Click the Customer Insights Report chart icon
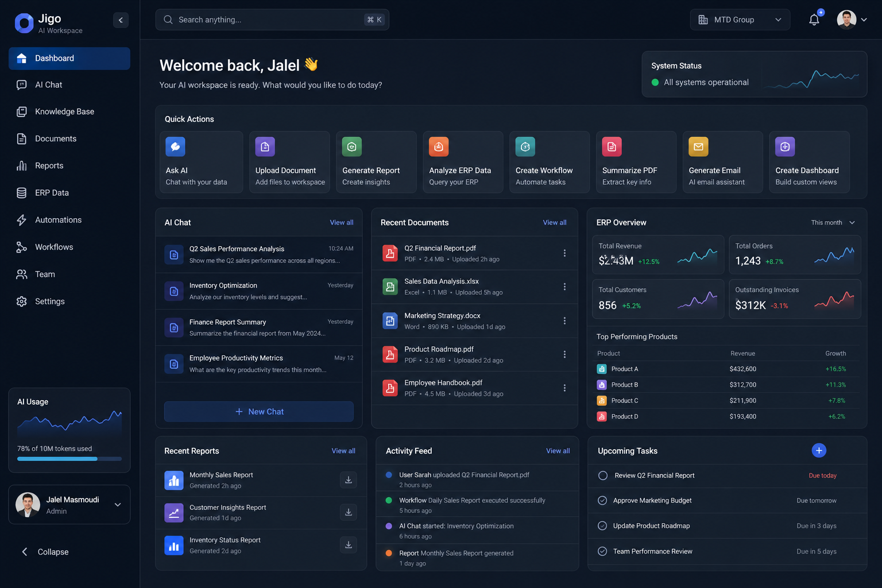 click(174, 513)
